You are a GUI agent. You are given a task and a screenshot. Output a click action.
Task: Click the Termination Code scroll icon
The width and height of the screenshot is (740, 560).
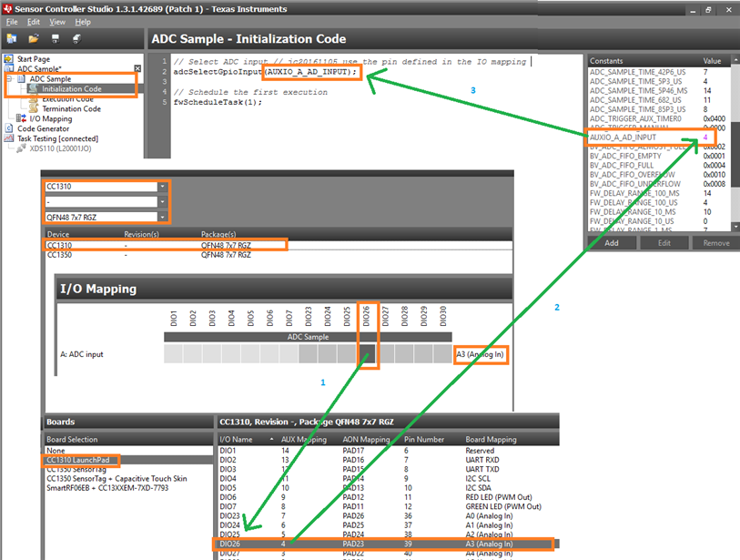coord(33,108)
